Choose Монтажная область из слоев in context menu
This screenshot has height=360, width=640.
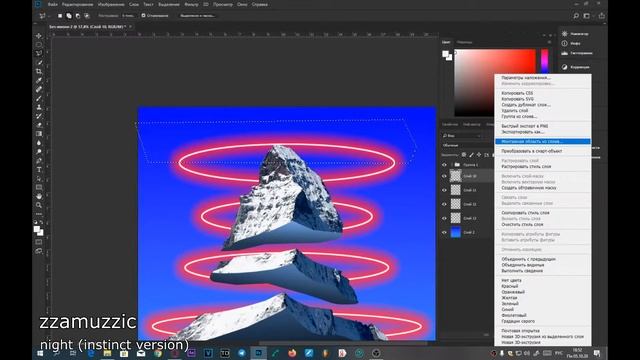click(543, 142)
